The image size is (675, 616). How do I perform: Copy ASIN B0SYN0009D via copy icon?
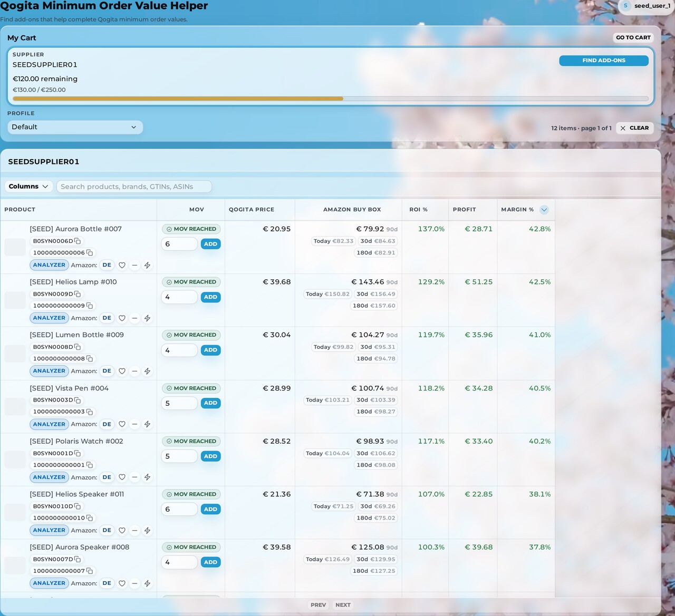point(78,294)
